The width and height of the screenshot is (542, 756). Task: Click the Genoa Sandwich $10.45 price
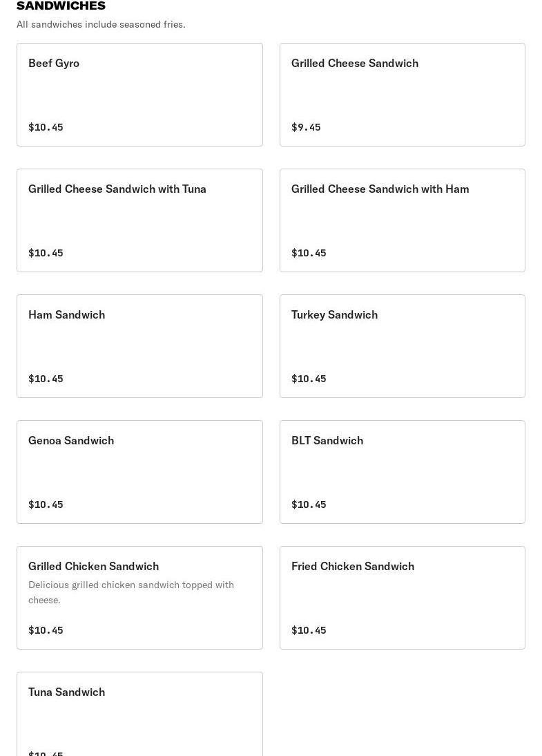[x=46, y=504]
